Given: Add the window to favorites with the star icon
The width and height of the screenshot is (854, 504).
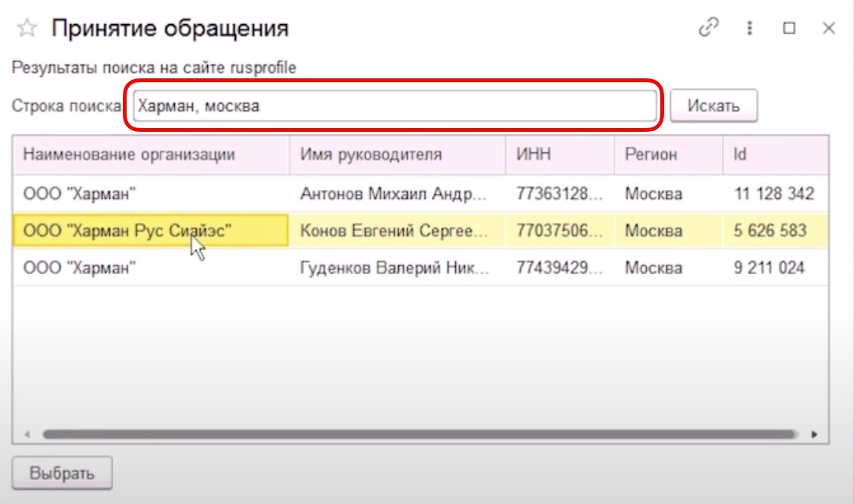Looking at the screenshot, I should point(26,28).
